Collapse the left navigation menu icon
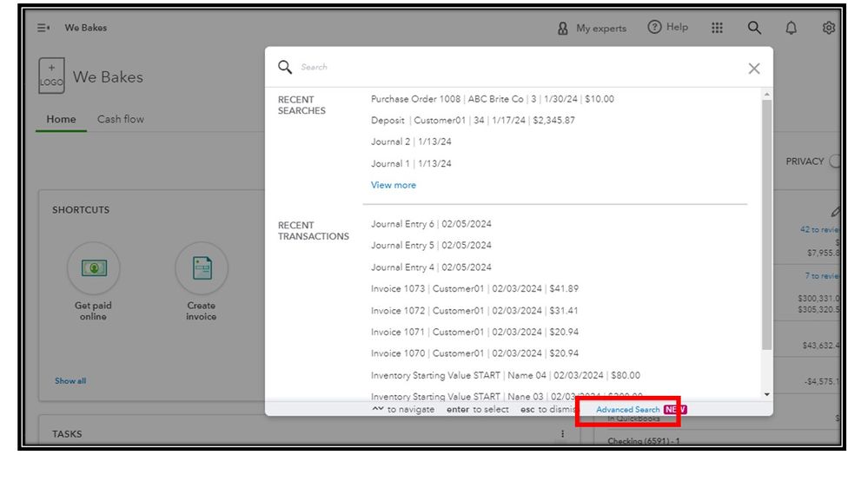 (x=43, y=28)
